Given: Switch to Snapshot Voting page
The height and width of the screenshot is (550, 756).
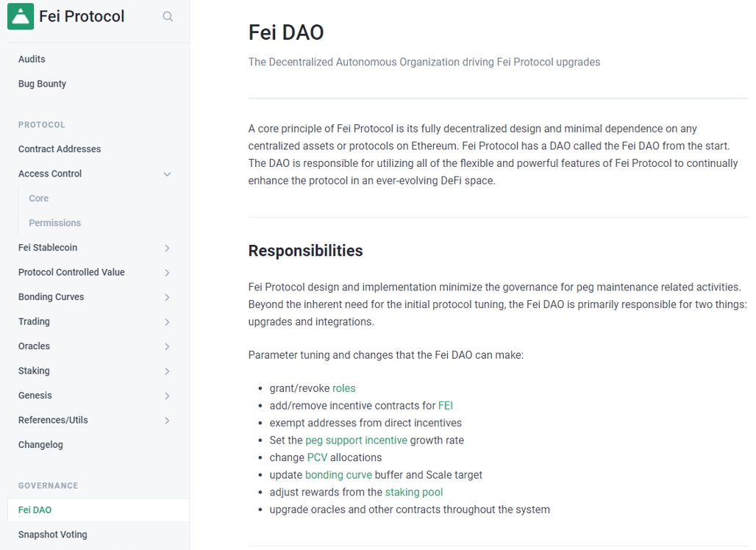Looking at the screenshot, I should (52, 535).
